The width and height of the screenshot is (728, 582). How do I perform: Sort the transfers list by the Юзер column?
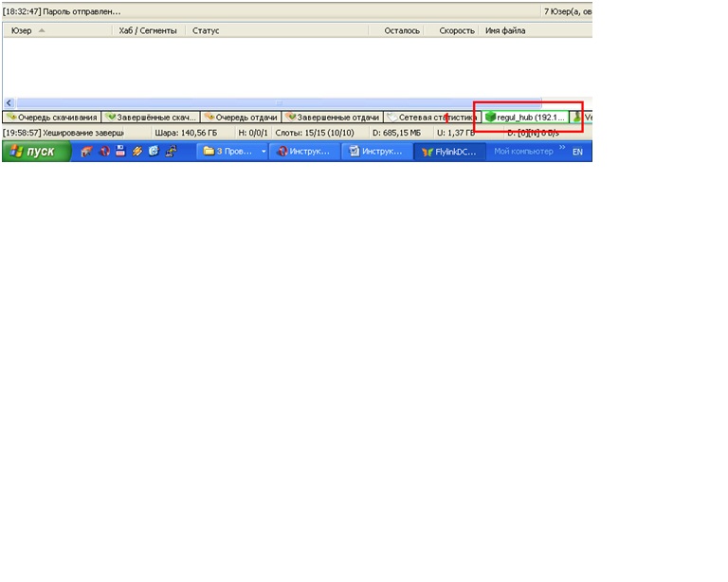tap(58, 30)
